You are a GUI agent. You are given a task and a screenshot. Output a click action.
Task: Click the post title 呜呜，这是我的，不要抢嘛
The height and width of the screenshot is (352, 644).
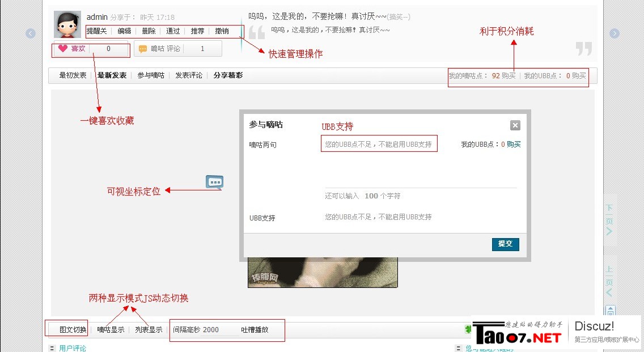(x=317, y=16)
